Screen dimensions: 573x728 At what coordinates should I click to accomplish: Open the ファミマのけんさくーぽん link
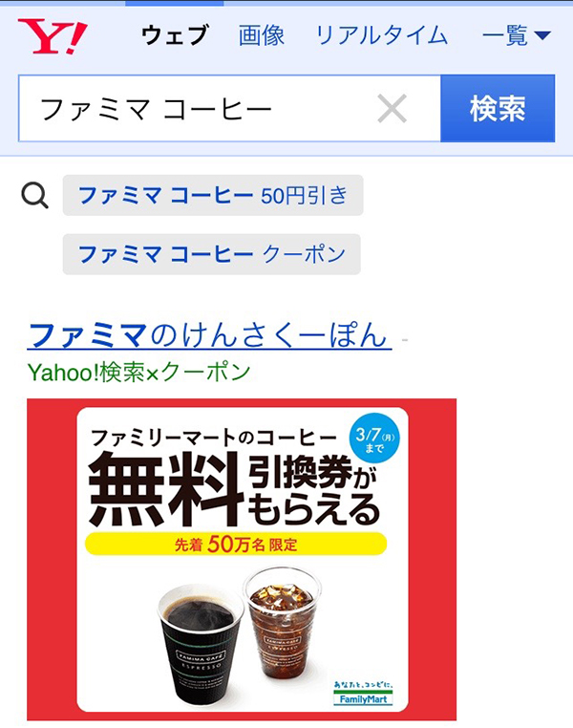[209, 335]
